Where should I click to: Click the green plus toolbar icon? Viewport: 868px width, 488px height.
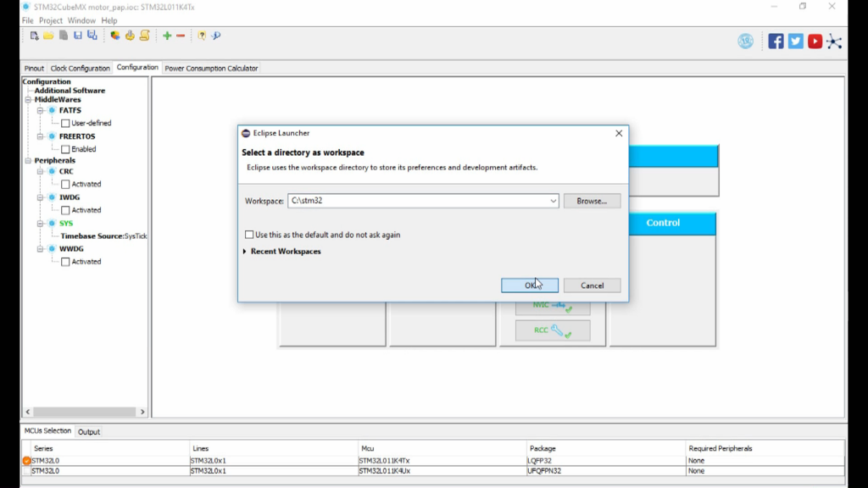pyautogui.click(x=167, y=36)
